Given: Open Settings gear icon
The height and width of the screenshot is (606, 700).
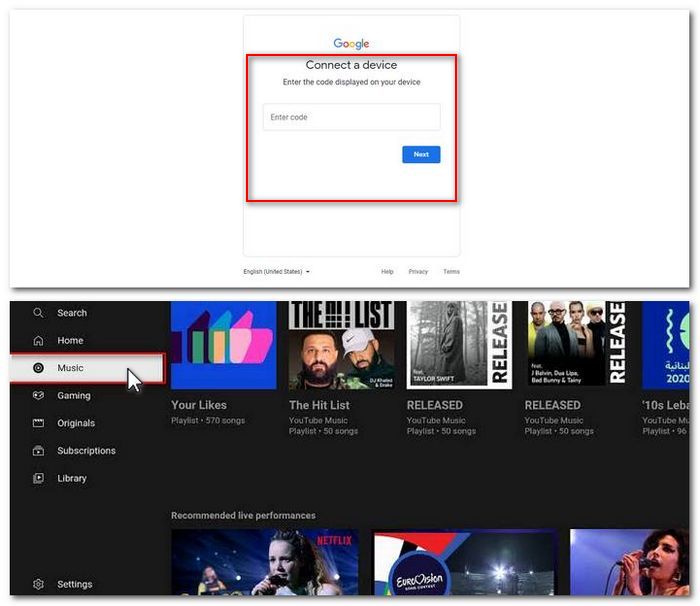Looking at the screenshot, I should (38, 584).
